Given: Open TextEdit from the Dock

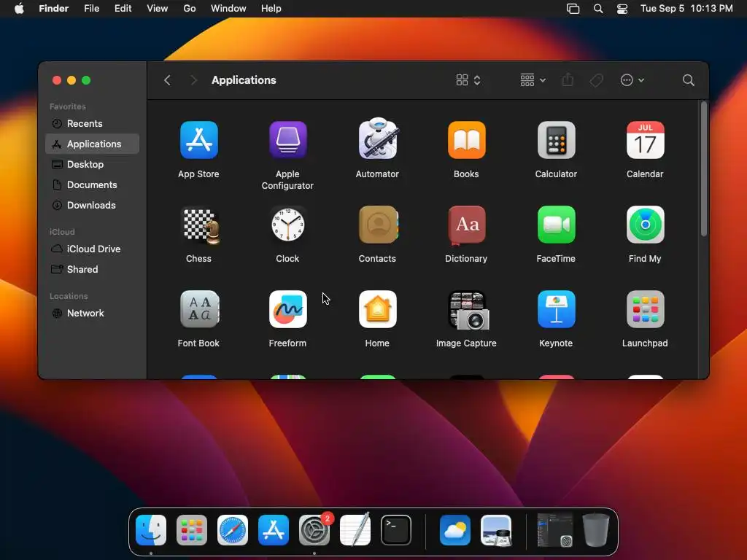Looking at the screenshot, I should (x=355, y=529).
